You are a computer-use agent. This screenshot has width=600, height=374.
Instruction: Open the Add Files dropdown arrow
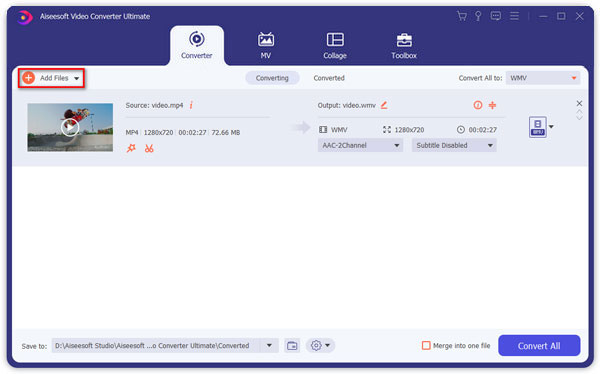click(77, 78)
